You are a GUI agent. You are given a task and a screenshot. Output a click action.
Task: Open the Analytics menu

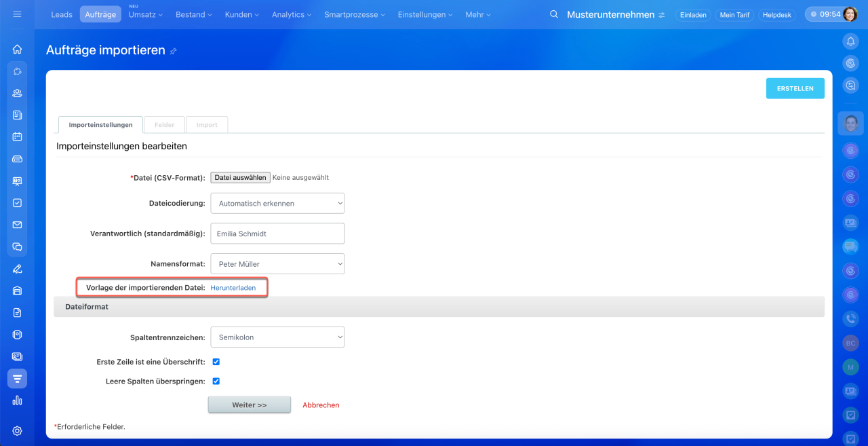click(x=292, y=14)
